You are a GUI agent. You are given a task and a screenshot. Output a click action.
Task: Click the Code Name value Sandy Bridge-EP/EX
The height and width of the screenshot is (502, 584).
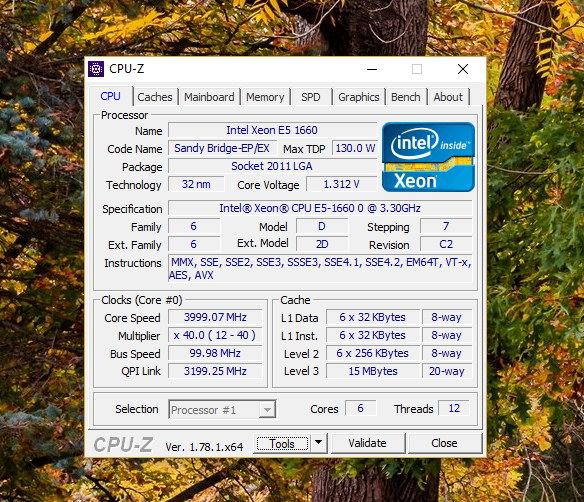click(x=222, y=148)
